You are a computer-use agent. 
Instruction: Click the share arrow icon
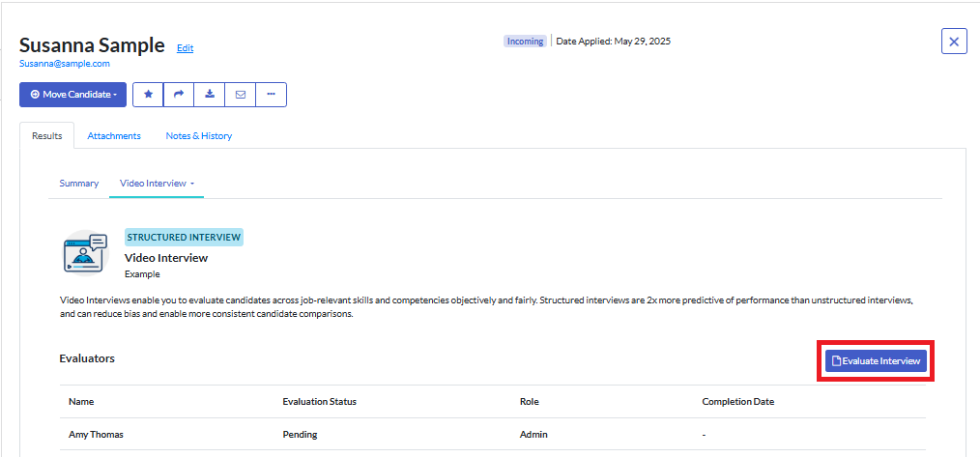(179, 95)
